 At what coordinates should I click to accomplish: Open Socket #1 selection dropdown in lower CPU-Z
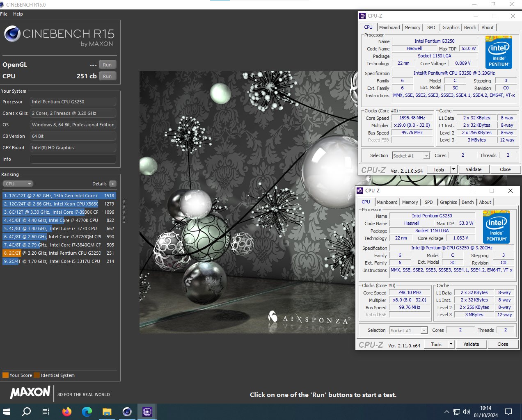click(x=408, y=331)
